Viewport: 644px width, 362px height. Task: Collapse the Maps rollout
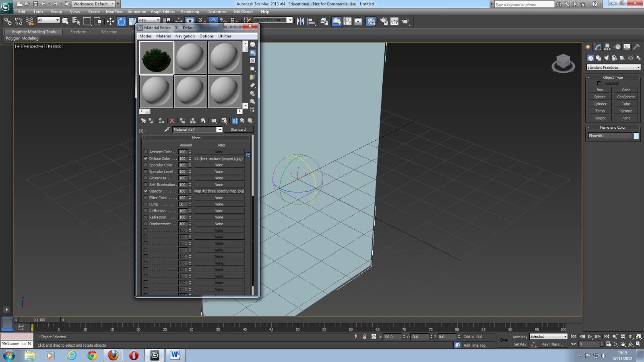pyautogui.click(x=144, y=138)
